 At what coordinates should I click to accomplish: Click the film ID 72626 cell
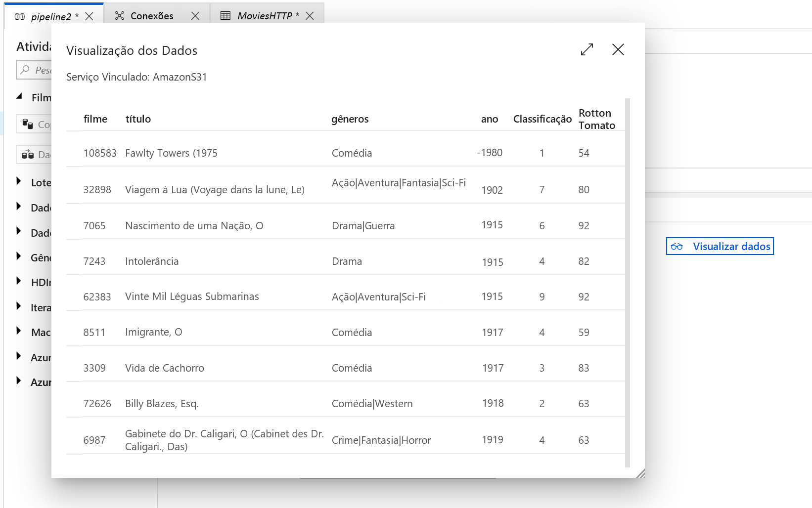[x=97, y=404]
